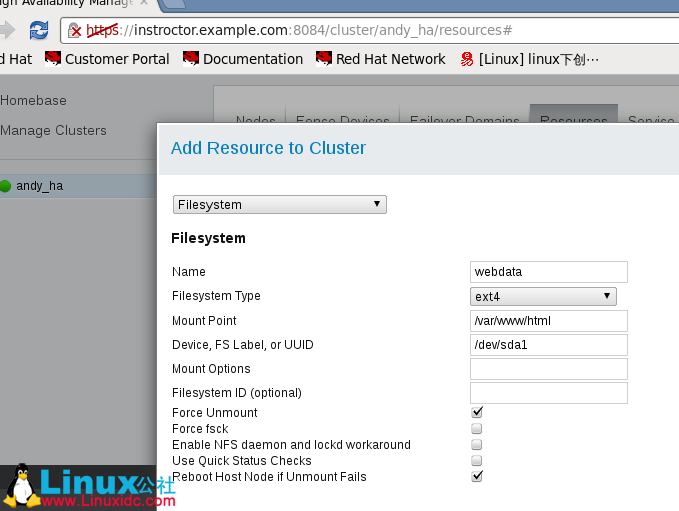Click the green andy_ha status icon
This screenshot has width=679, height=511.
[x=5, y=186]
